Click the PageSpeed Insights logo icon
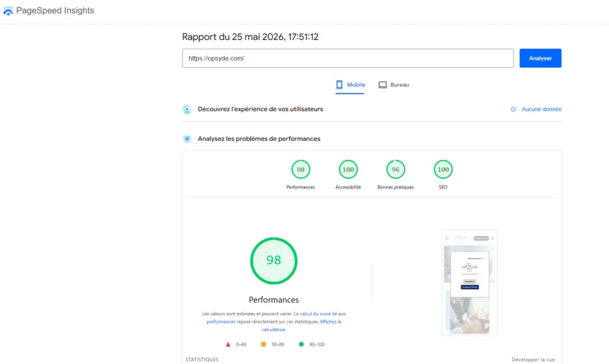Screen dimensions: 609x364 (8, 11)
